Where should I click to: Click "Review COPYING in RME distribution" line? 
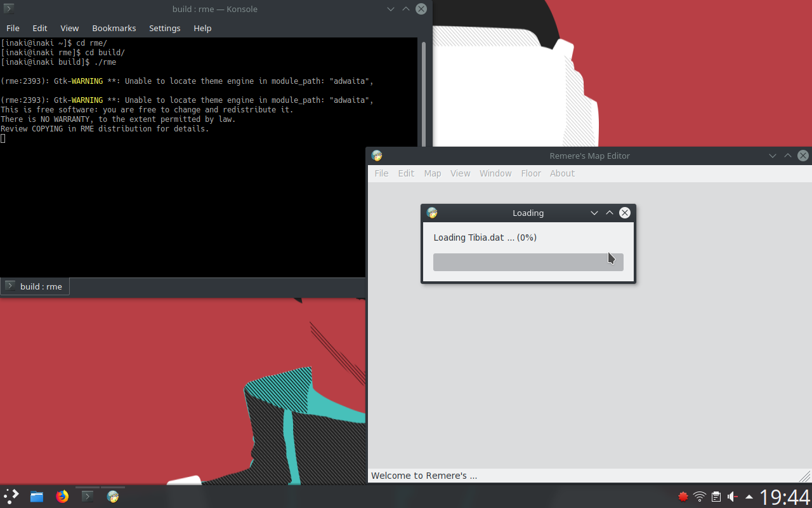[x=105, y=129]
